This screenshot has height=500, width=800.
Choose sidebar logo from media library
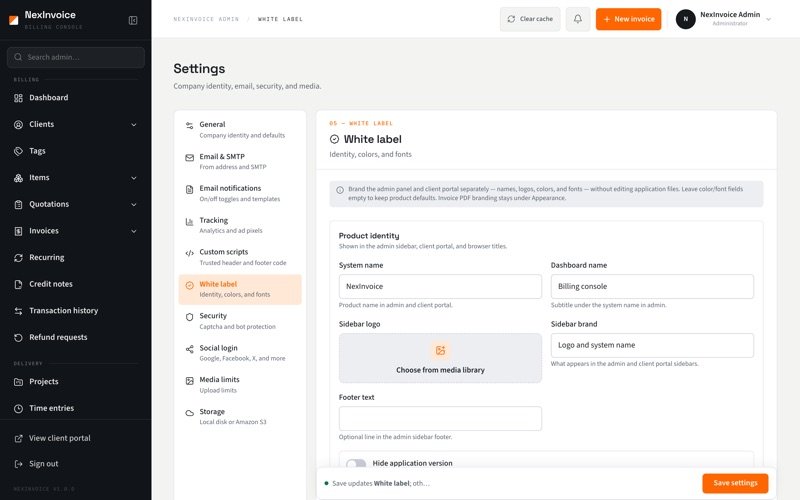point(440,358)
